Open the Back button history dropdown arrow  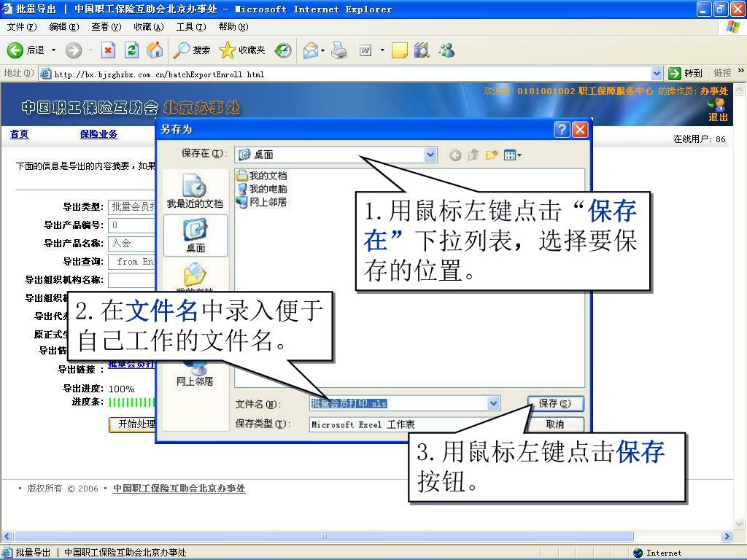(x=53, y=50)
